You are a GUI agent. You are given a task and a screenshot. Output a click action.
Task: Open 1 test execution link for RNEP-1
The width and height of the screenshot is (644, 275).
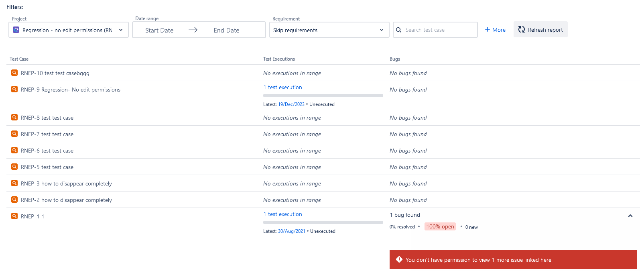282,214
